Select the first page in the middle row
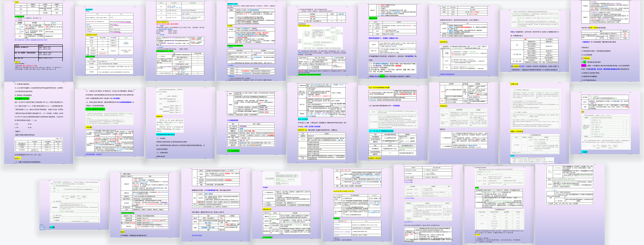Viewport: 644px width, 245px height. click(38, 123)
